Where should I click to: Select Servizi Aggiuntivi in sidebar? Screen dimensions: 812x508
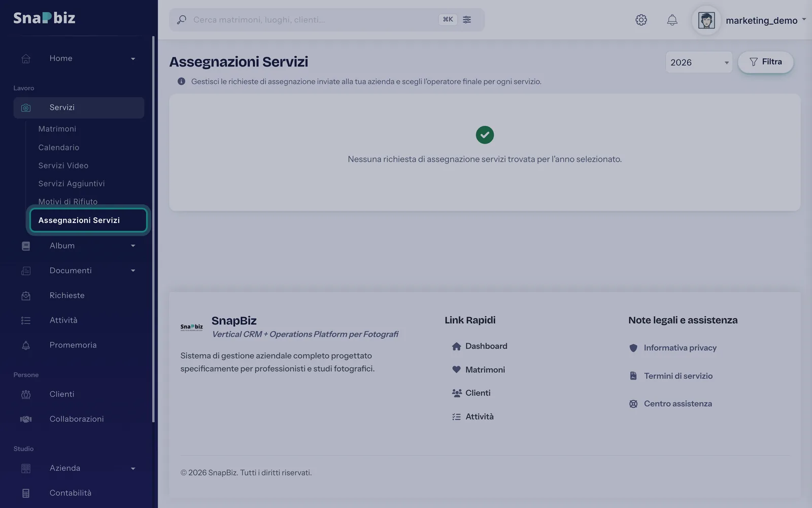(x=72, y=183)
